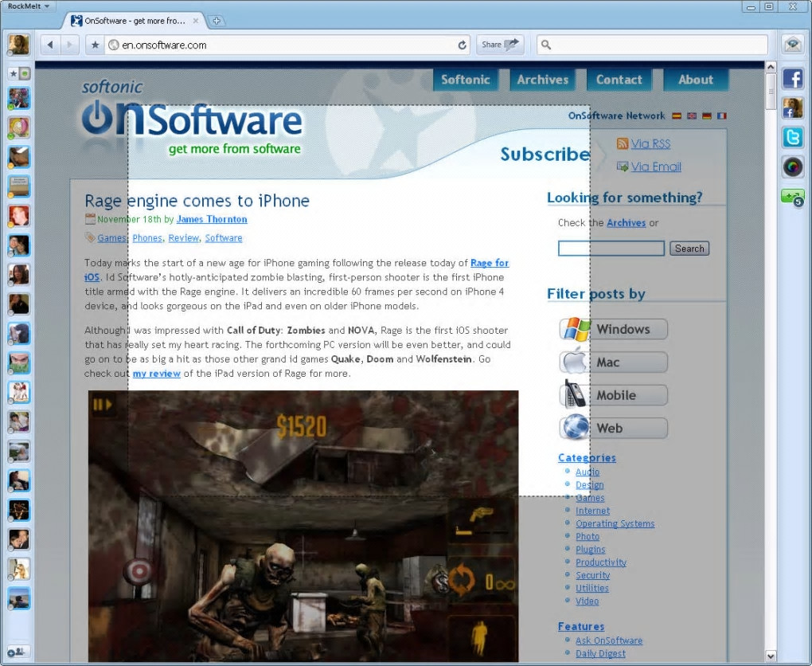The width and height of the screenshot is (812, 666).
Task: Open the Review tag link
Action: [x=183, y=238]
